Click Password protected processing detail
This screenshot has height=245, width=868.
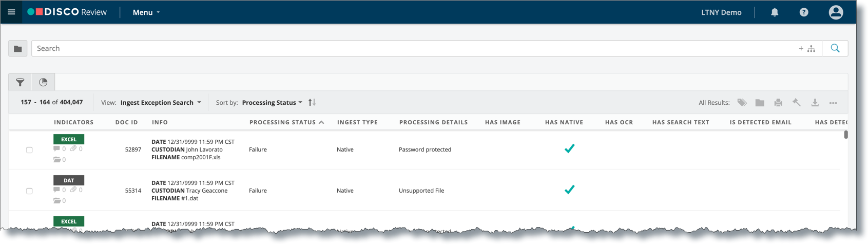coord(425,149)
